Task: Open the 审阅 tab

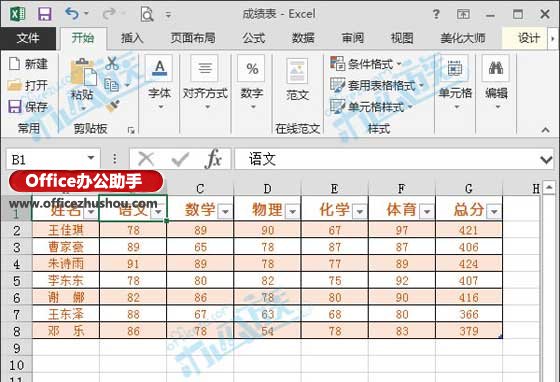Action: point(353,38)
